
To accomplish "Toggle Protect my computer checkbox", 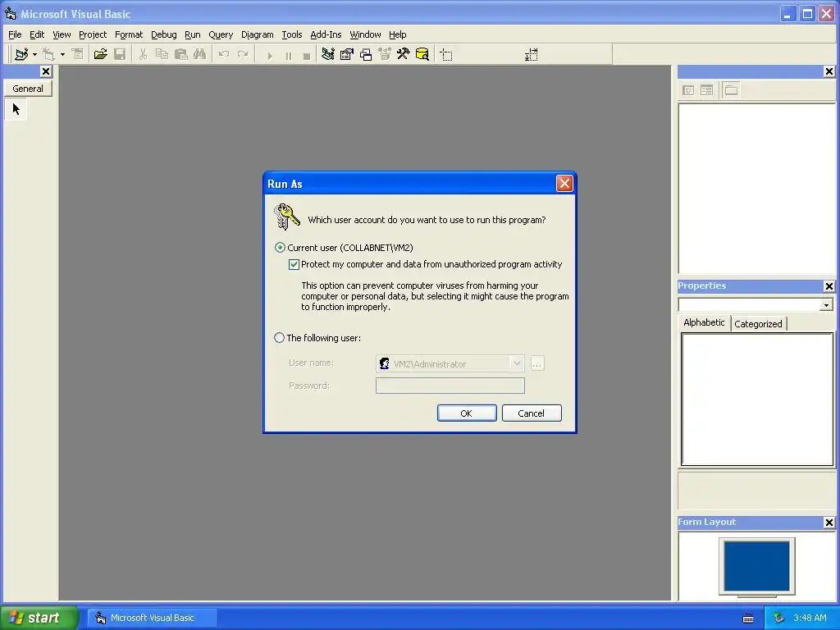I will pyautogui.click(x=294, y=264).
